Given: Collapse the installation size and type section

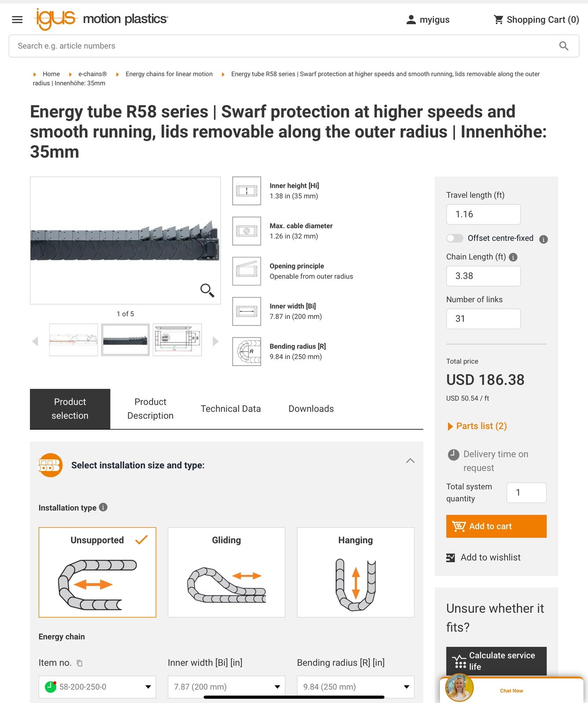Looking at the screenshot, I should [x=410, y=460].
